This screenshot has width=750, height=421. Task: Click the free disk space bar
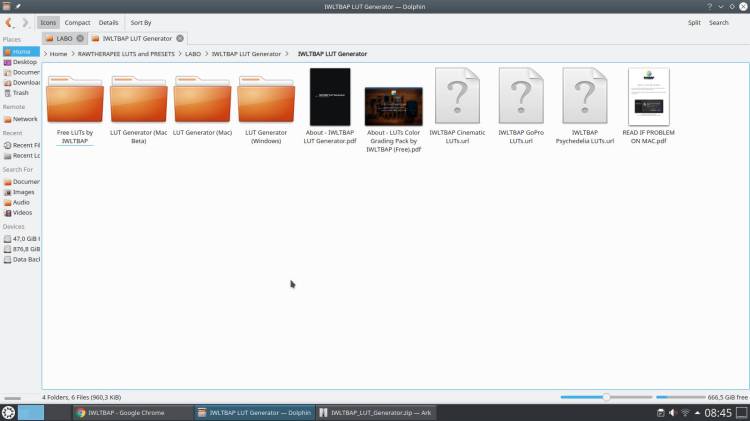[680, 397]
